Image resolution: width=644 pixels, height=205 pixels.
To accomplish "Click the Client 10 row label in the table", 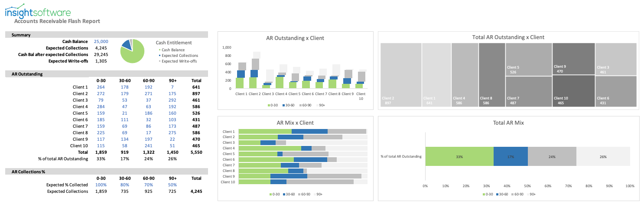I will (x=78, y=145).
